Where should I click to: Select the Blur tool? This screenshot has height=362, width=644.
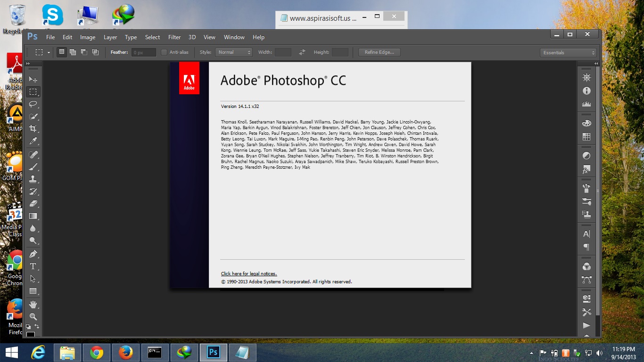pyautogui.click(x=33, y=228)
